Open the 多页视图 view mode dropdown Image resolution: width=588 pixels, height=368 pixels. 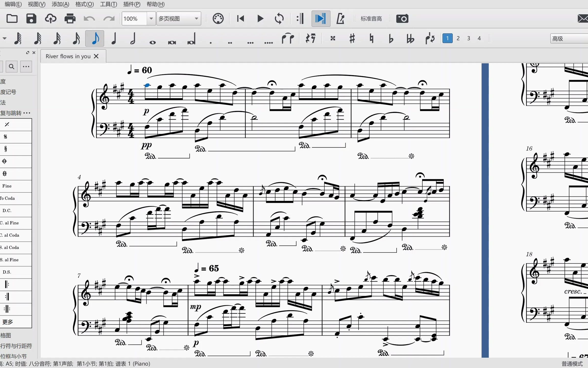coord(179,19)
